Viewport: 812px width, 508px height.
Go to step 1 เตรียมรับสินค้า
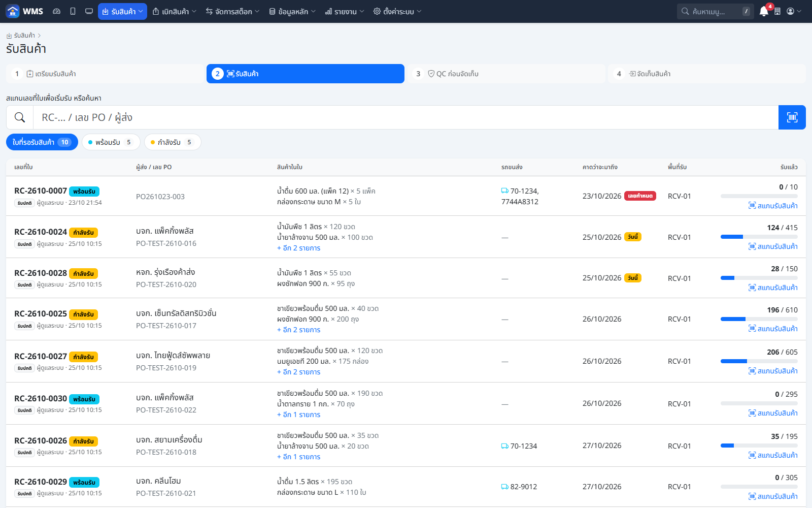[105, 74]
